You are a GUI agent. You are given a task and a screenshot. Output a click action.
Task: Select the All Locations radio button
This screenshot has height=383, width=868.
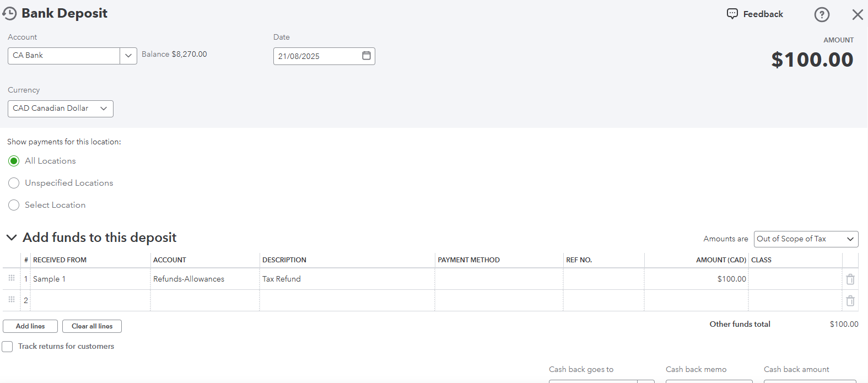pos(14,161)
